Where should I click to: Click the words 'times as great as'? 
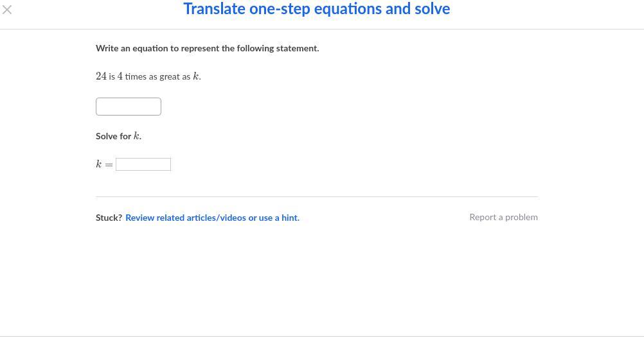tap(157, 76)
